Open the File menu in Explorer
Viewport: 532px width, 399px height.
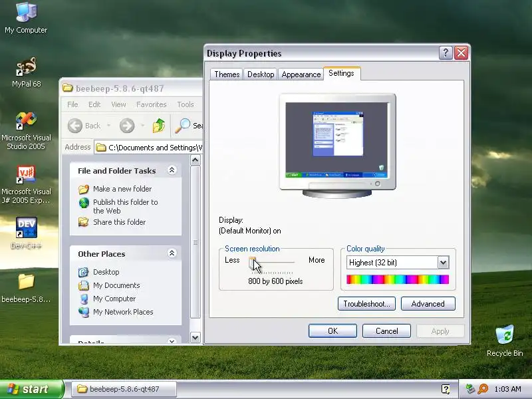pos(72,104)
